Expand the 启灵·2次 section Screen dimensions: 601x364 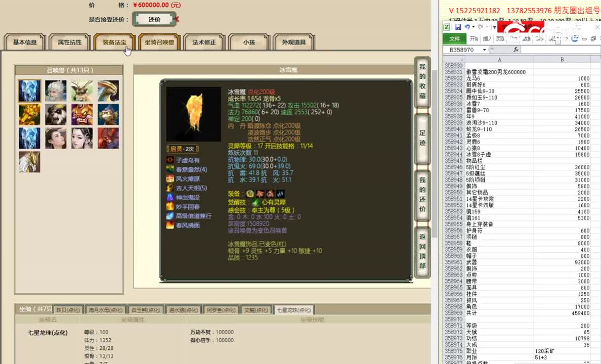click(x=181, y=148)
